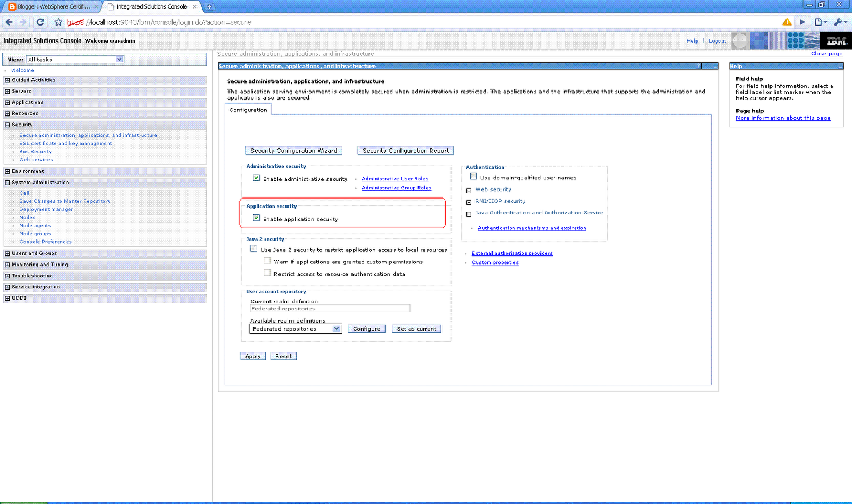
Task: Click the Blogger tab favicon
Action: [12, 6]
